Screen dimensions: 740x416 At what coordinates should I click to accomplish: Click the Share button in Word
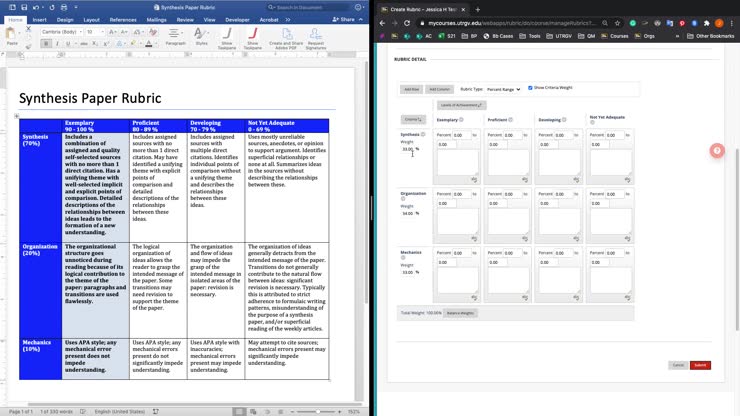pos(344,20)
